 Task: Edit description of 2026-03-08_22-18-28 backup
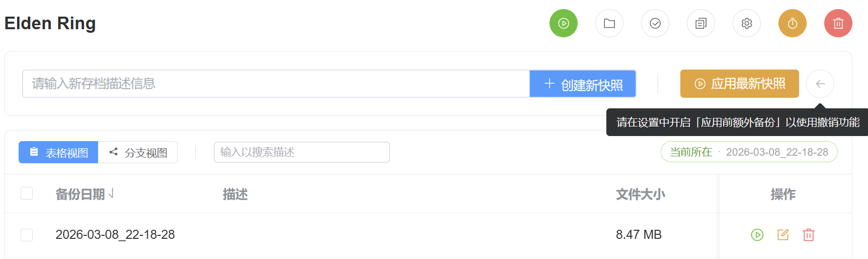coord(782,235)
